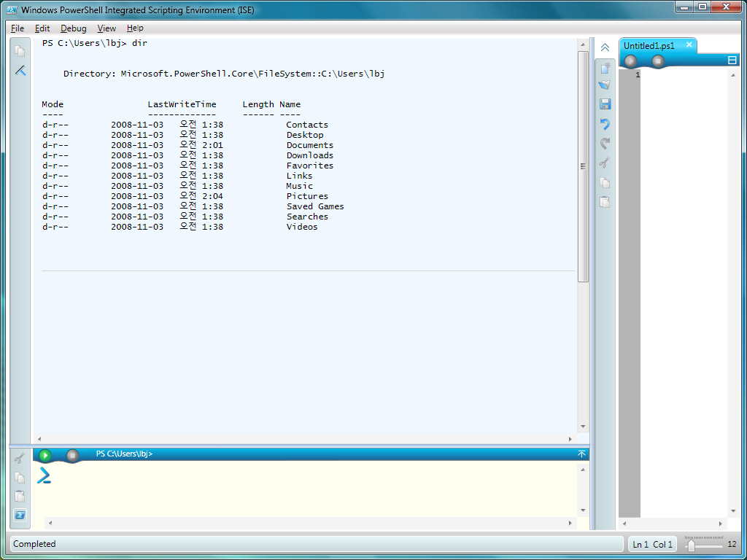747x560 pixels.
Task: Toggle the script pane layout button
Action: (x=732, y=60)
